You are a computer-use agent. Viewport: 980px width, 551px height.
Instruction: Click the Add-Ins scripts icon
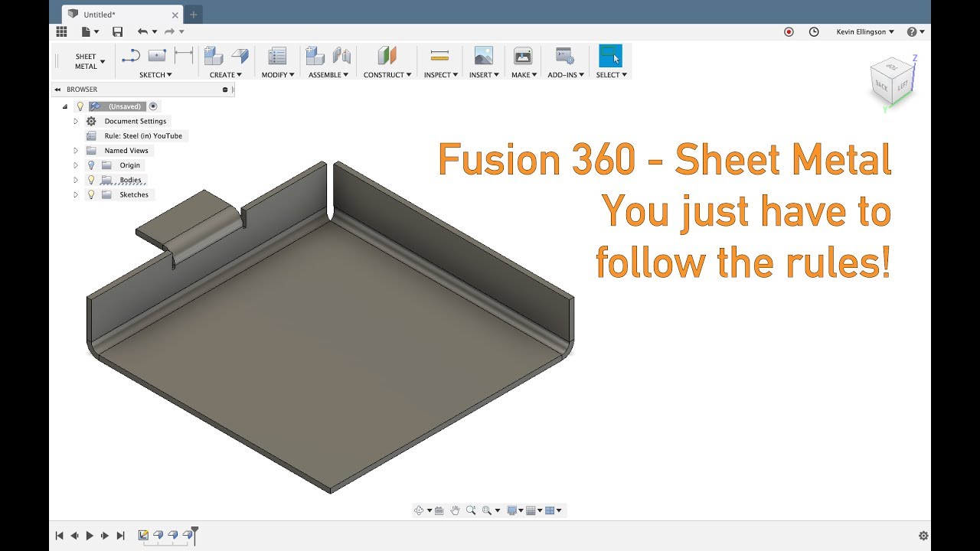(565, 56)
